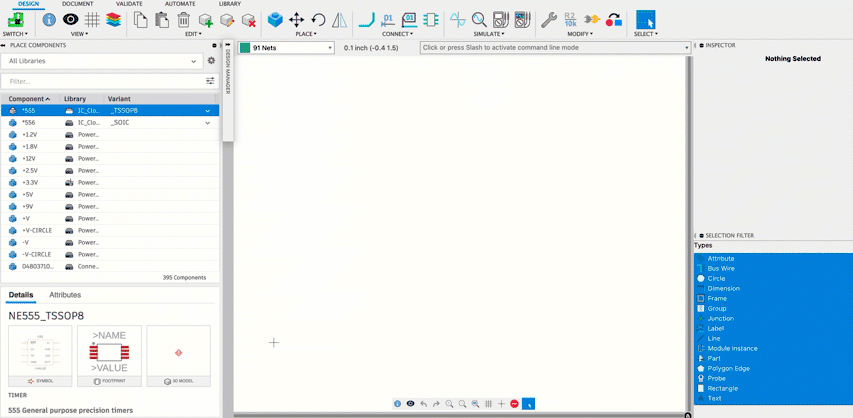The width and height of the screenshot is (853, 418).
Task: Switch to the VALIDATE tab
Action: click(x=129, y=4)
